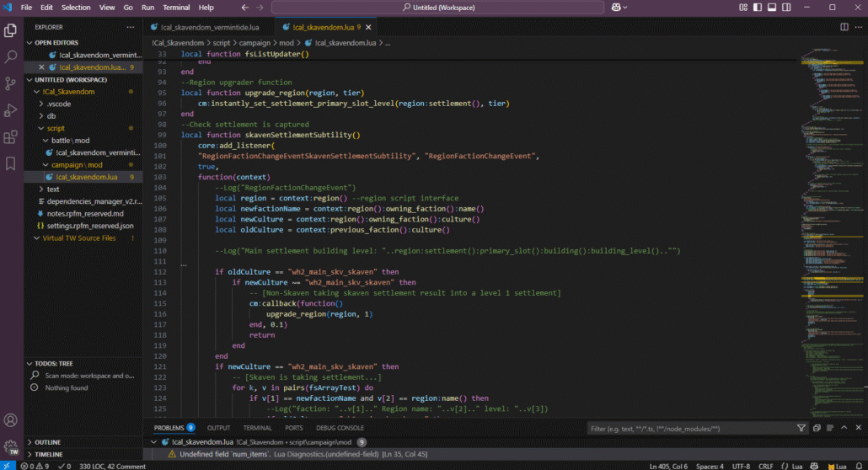Image resolution: width=868 pixels, height=470 pixels.
Task: Switch to the Terminal panel tab
Action: (x=257, y=428)
